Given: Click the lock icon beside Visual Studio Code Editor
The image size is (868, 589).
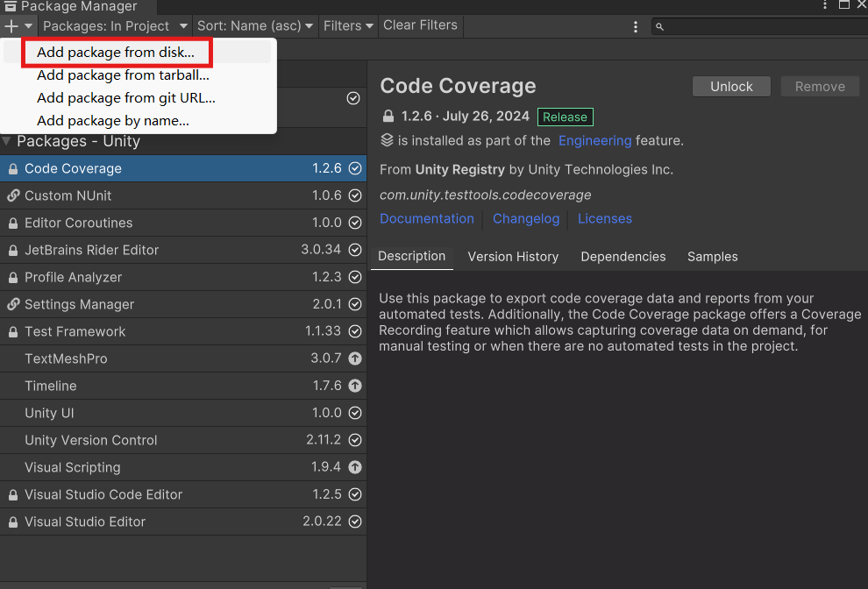Looking at the screenshot, I should coord(13,494).
